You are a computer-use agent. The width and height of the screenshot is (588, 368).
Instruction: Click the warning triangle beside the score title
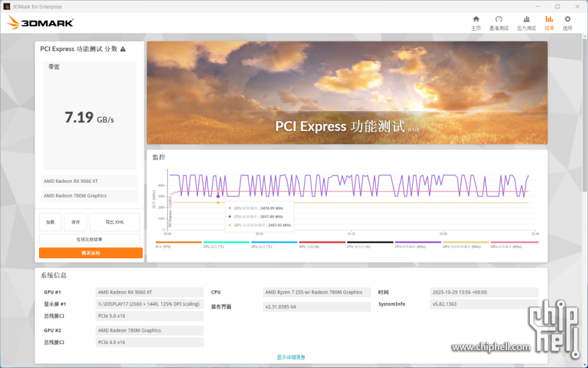click(123, 49)
